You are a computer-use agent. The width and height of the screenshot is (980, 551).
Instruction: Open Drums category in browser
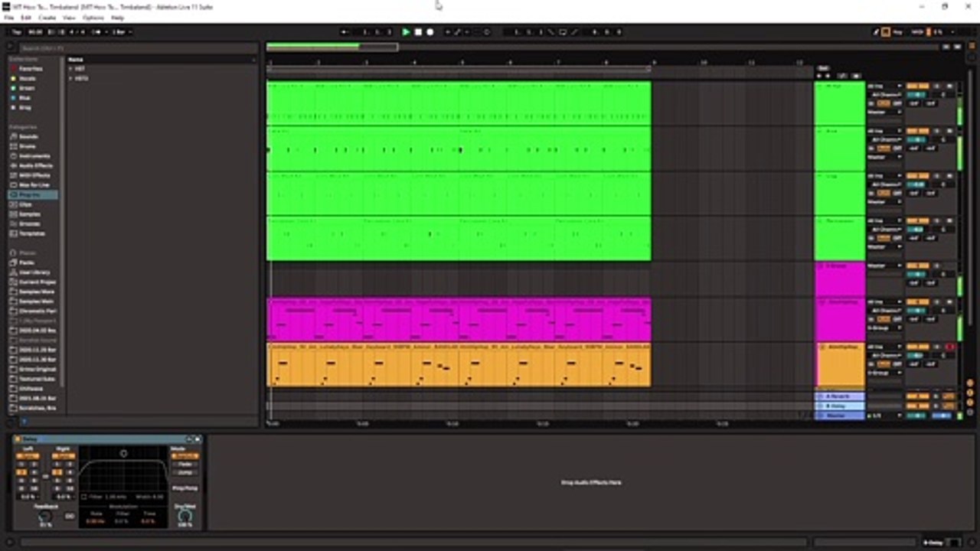pyautogui.click(x=27, y=146)
